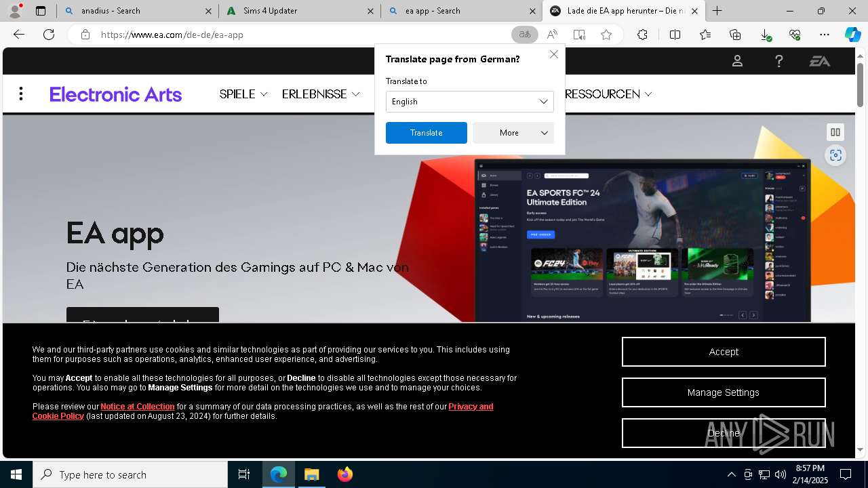Open the notification center icon

(846, 474)
